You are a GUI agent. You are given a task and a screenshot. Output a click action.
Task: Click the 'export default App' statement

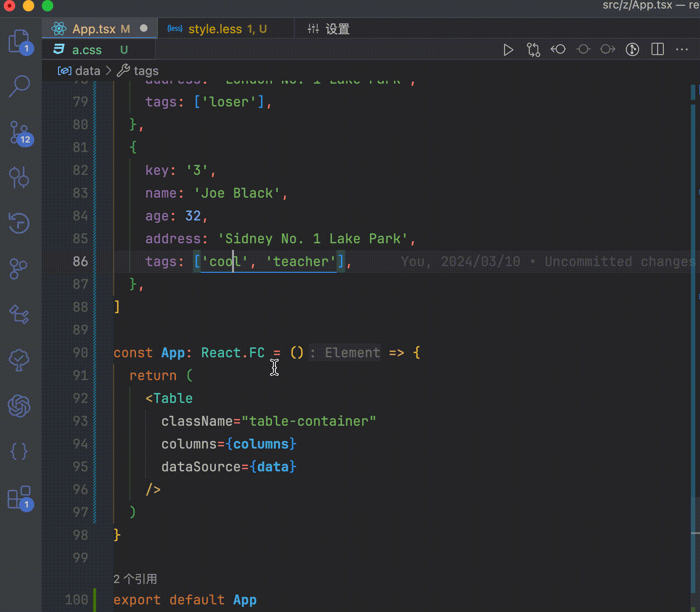click(x=185, y=600)
